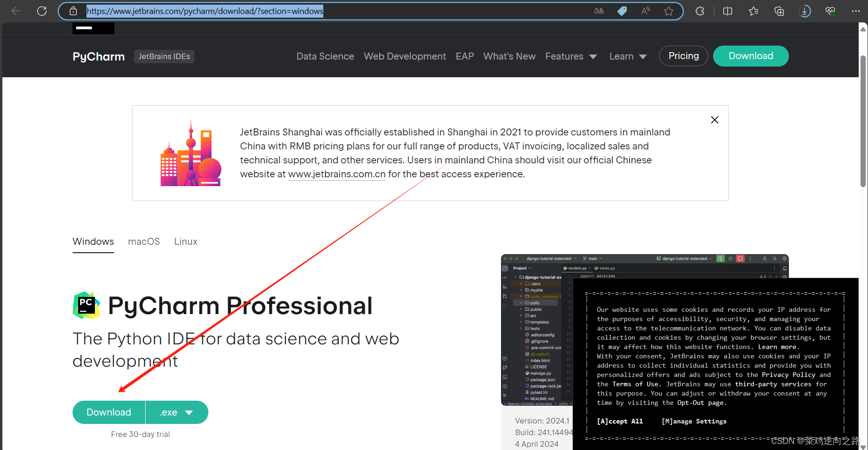The image size is (868, 450).
Task: Toggle split screen view
Action: coord(728,11)
